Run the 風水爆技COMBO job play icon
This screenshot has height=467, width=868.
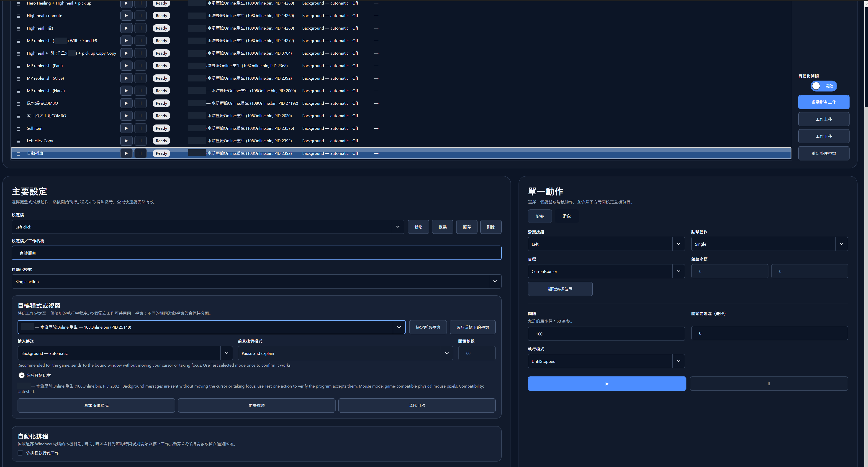126,103
